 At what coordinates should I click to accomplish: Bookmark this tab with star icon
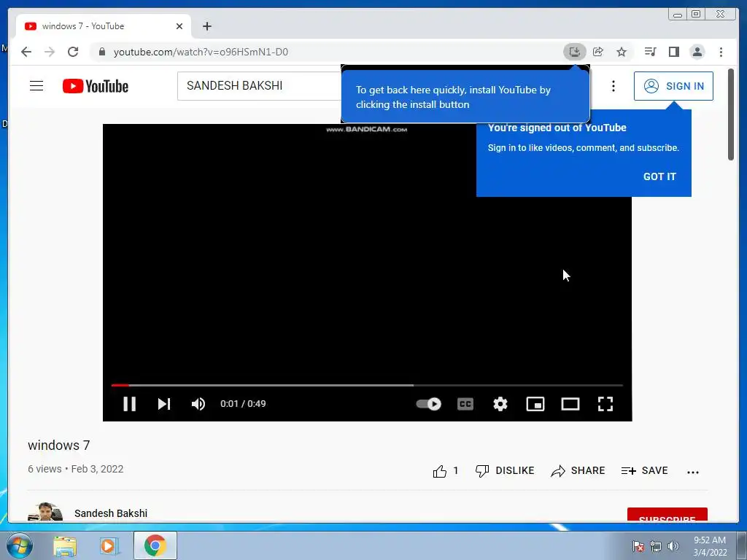pyautogui.click(x=622, y=52)
